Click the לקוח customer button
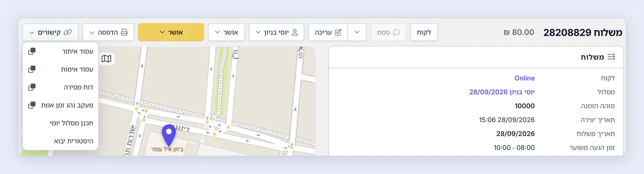The height and width of the screenshot is (174, 644). point(424,32)
